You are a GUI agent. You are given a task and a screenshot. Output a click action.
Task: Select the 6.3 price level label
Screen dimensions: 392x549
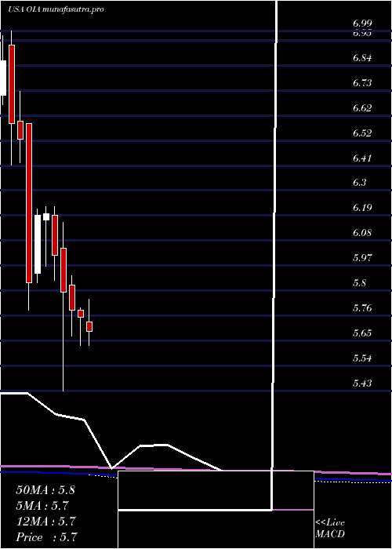(x=359, y=183)
